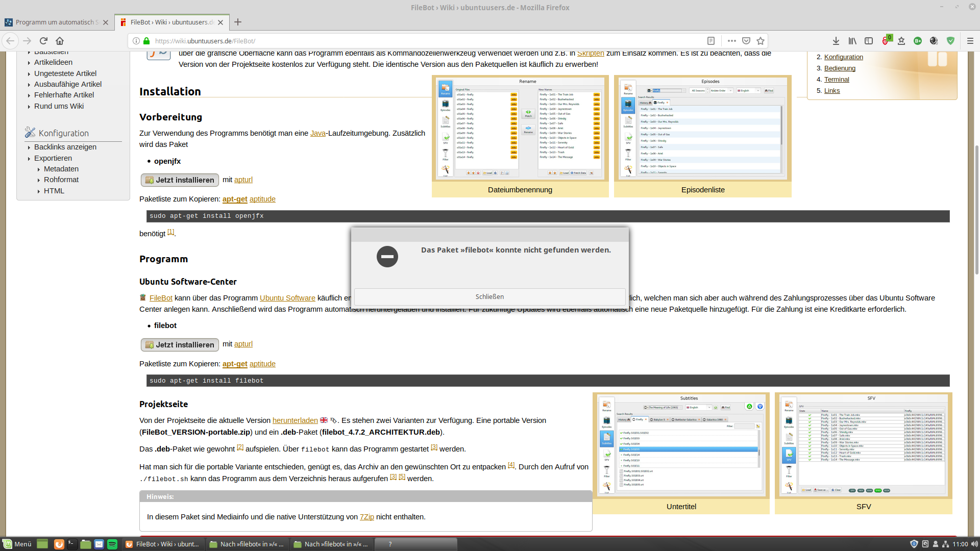Export page as HTML
980x551 pixels.
click(54, 191)
